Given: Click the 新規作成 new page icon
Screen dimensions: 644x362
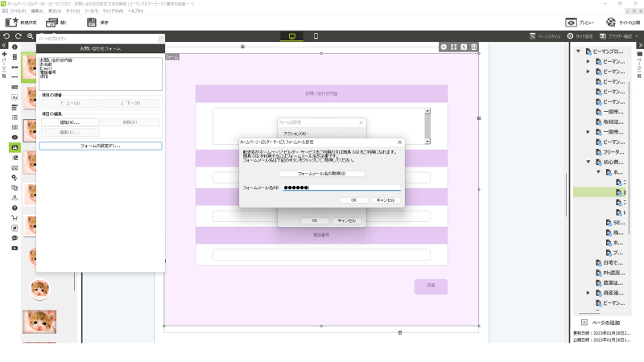Looking at the screenshot, I should [12, 23].
